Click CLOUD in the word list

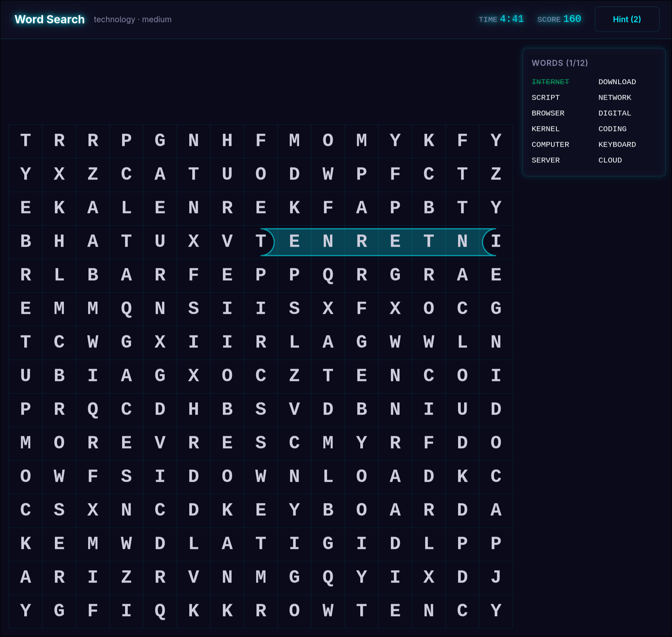610,160
